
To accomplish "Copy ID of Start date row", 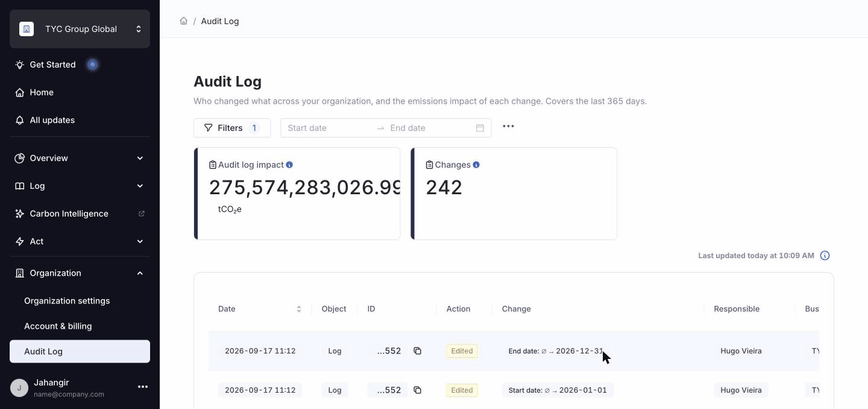I will point(417,390).
